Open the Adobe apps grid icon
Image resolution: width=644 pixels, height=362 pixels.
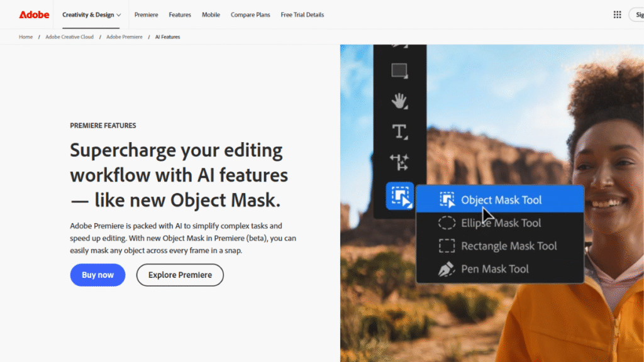coord(618,14)
